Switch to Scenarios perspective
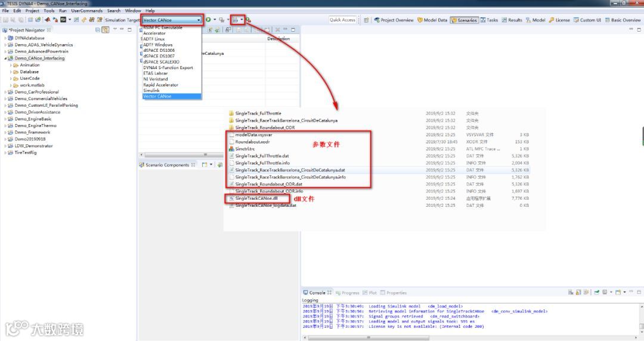 click(464, 20)
